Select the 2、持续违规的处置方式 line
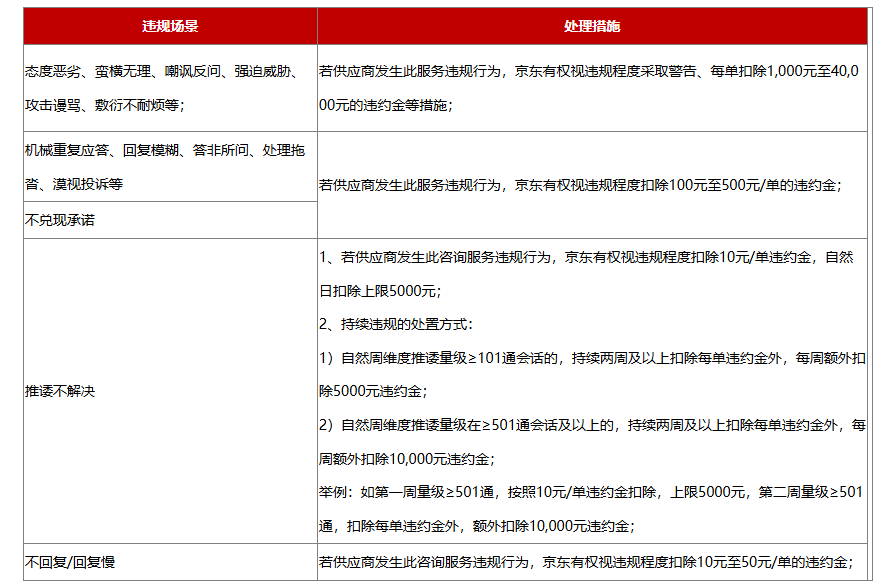The height and width of the screenshot is (586, 896). (396, 324)
